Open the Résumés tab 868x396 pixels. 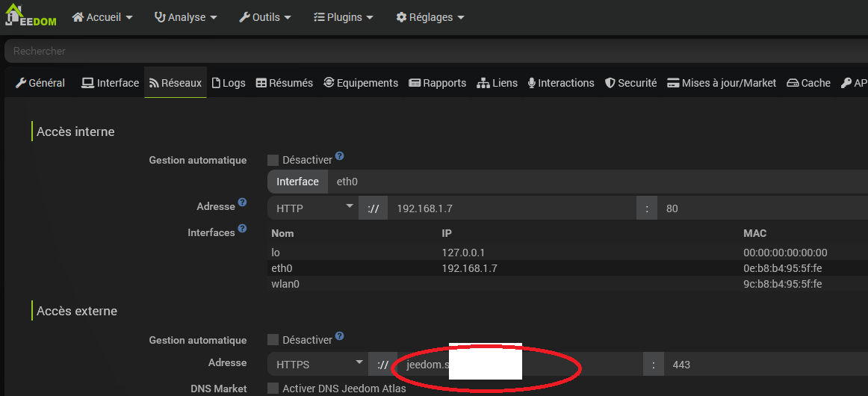[285, 83]
